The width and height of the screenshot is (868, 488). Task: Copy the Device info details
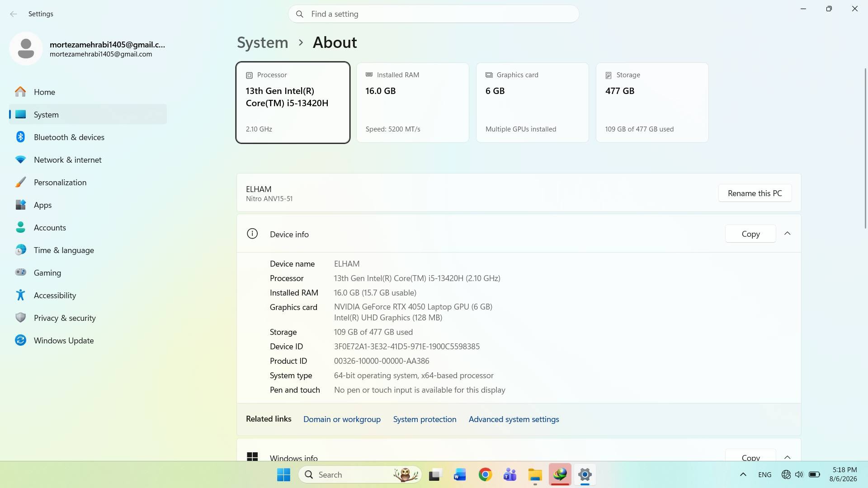pyautogui.click(x=750, y=234)
